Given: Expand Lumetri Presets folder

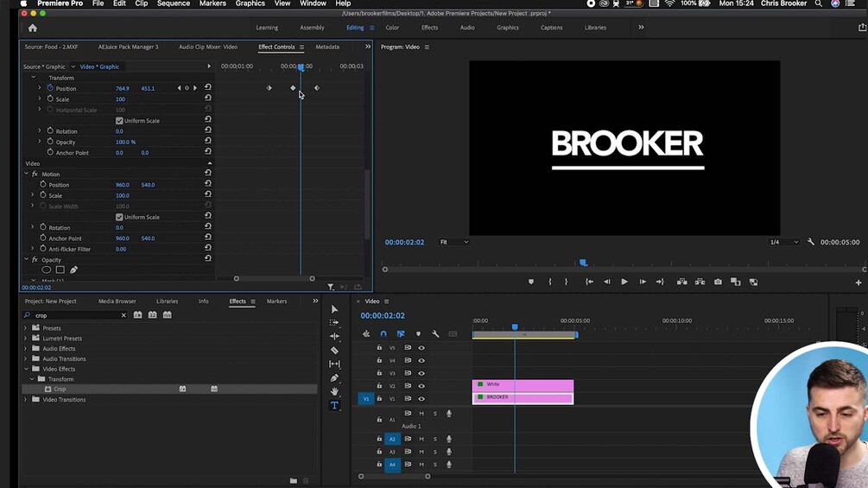Looking at the screenshot, I should click(x=25, y=338).
